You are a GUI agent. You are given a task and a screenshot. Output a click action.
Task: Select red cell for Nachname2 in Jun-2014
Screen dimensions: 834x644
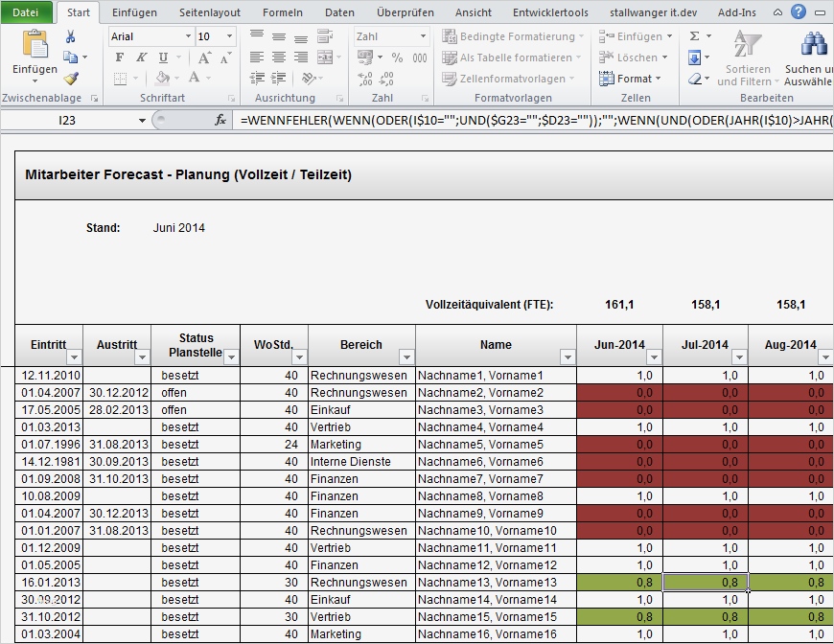pos(619,393)
